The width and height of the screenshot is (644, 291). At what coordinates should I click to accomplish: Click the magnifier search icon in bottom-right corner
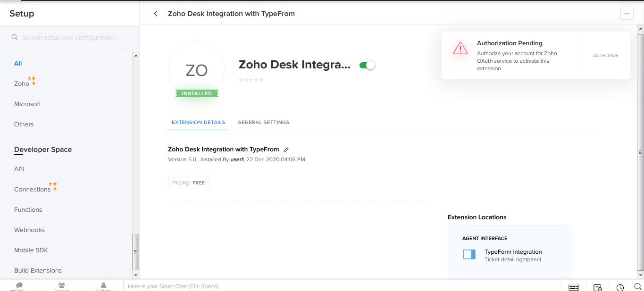click(637, 286)
